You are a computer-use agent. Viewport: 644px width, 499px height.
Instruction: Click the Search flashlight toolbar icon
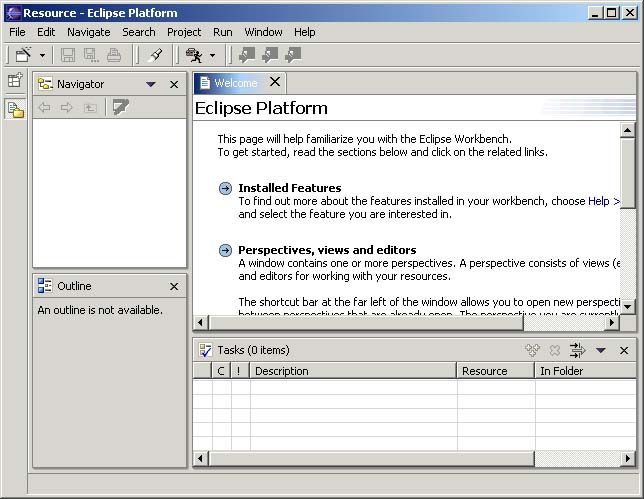[155, 55]
